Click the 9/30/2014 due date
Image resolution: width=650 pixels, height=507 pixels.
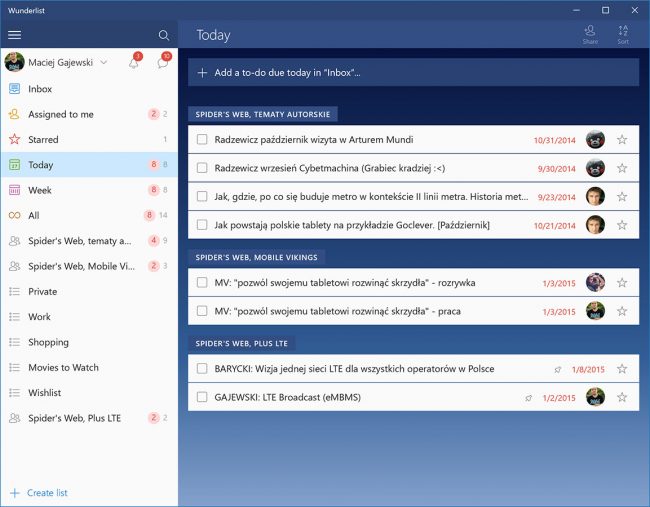coord(557,169)
